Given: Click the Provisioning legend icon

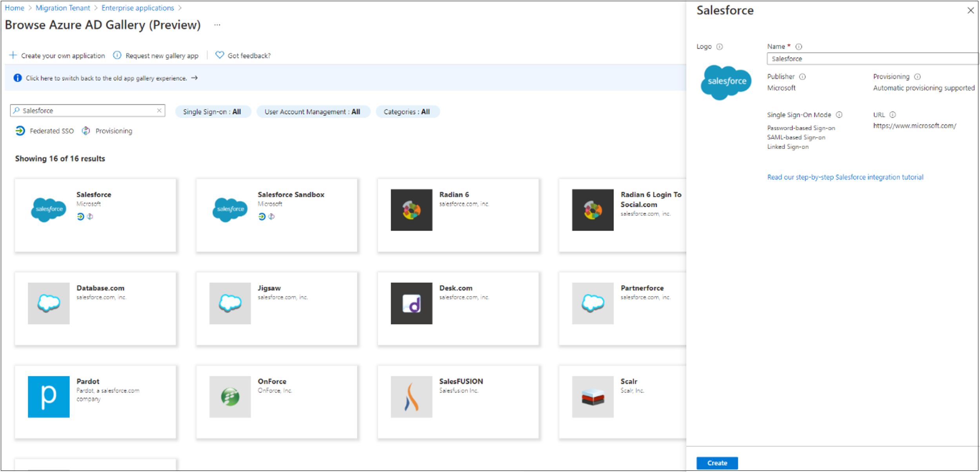Looking at the screenshot, I should pyautogui.click(x=86, y=131).
